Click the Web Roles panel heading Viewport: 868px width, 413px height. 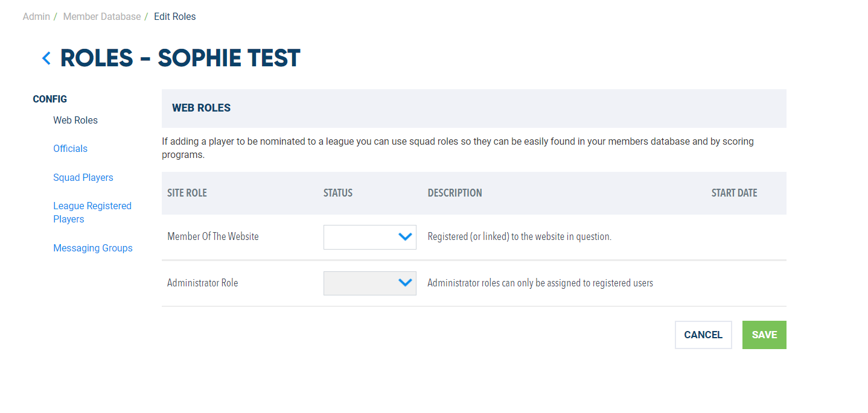[x=202, y=108]
